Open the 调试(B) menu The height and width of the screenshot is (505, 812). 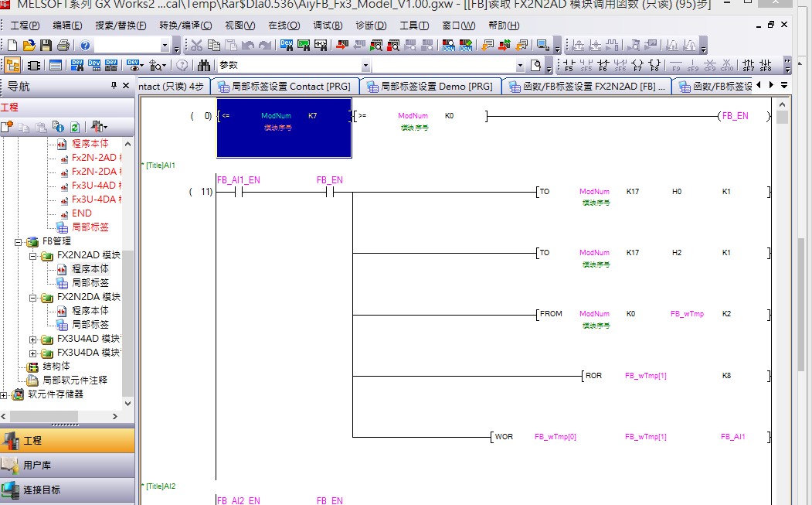tap(328, 26)
